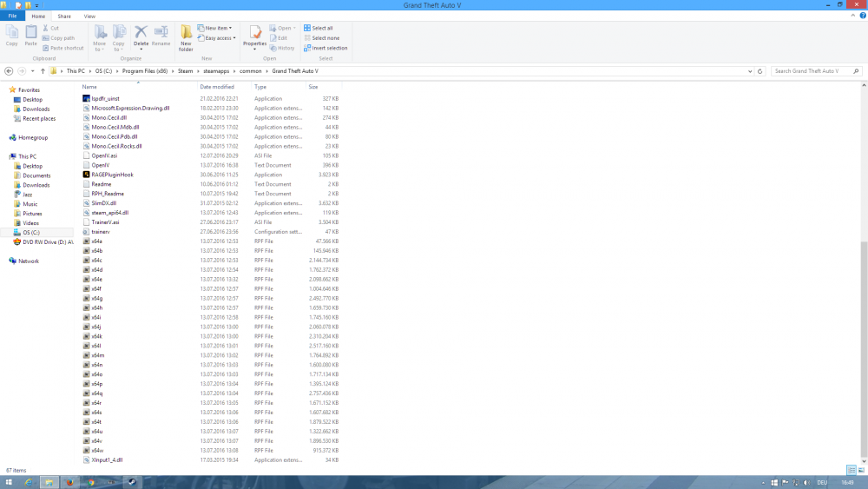This screenshot has width=868, height=489.
Task: Select DVD RW Drive (D:) in sidebar
Action: point(43,242)
